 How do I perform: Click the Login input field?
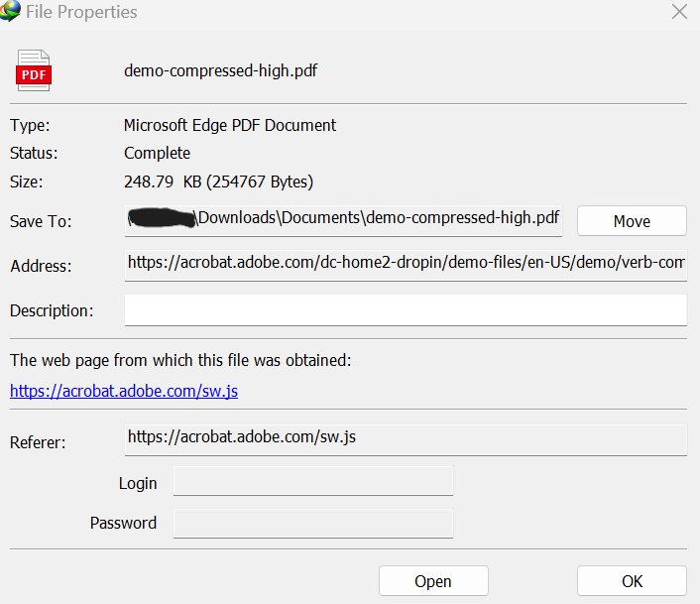click(x=313, y=481)
